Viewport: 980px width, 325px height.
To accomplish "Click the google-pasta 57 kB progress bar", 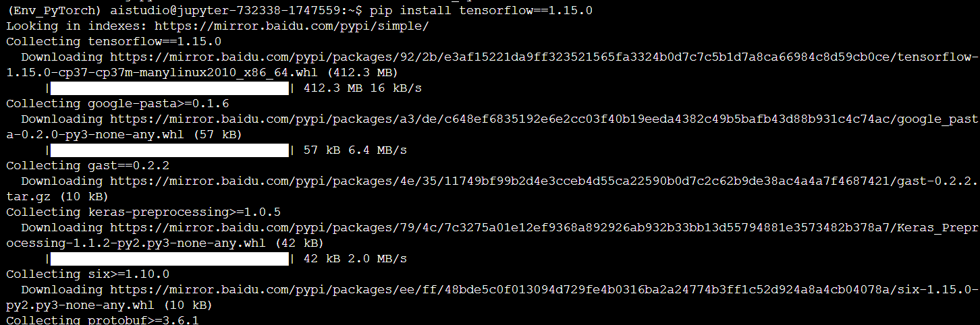I will pyautogui.click(x=170, y=150).
